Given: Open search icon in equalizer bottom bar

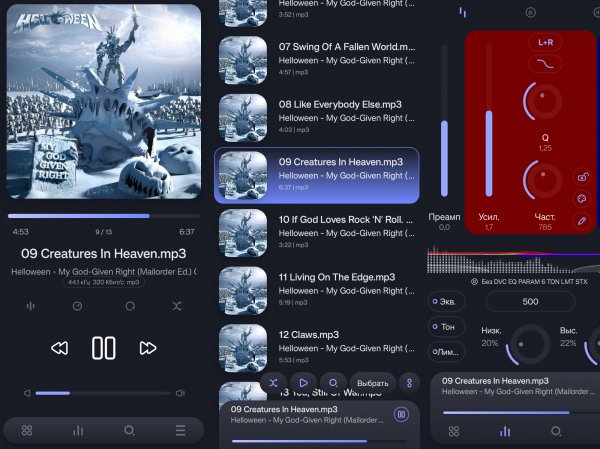Looking at the screenshot, I should click(x=556, y=431).
